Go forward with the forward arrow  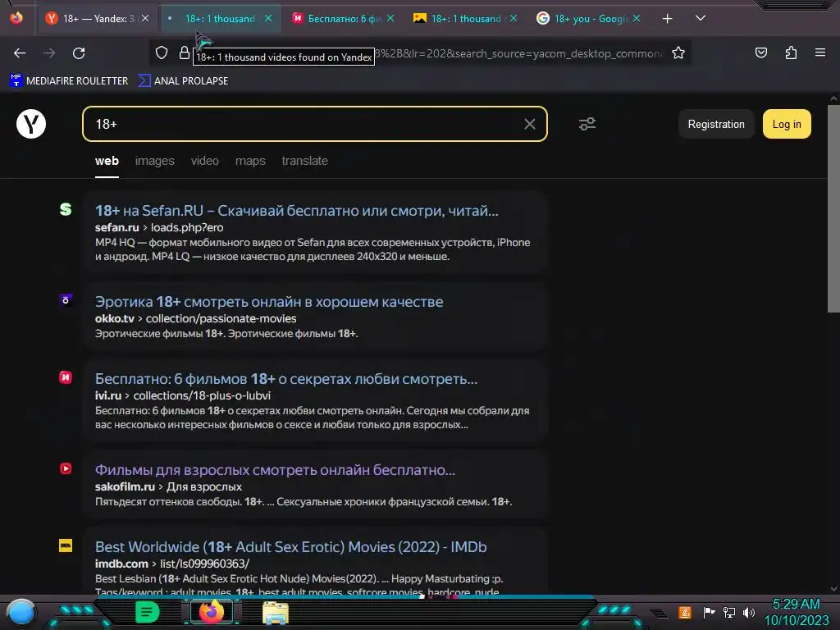[49, 53]
